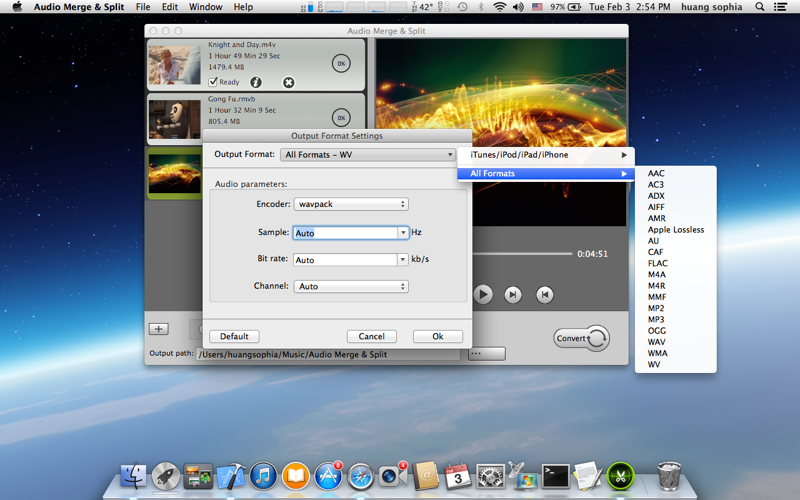Launch iTunes from the dock
The width and height of the screenshot is (800, 500).
tap(263, 476)
